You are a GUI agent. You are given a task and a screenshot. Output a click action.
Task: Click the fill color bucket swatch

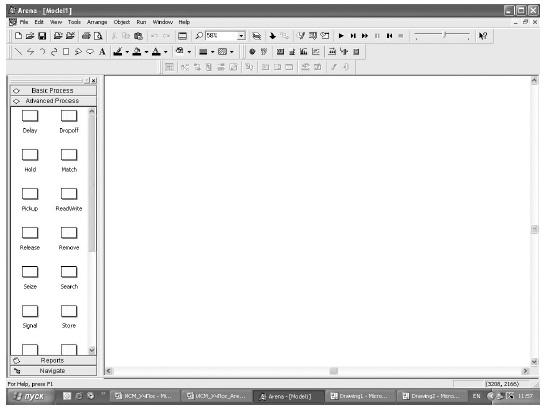pos(137,52)
